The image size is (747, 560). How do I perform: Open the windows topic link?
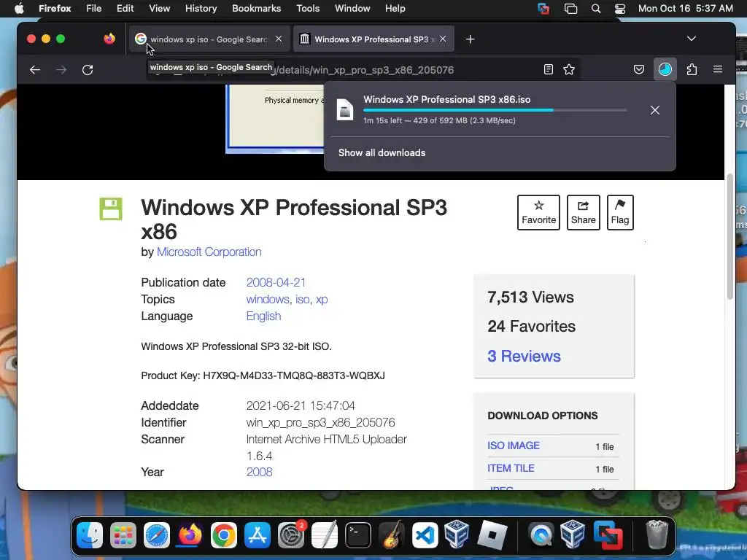pyautogui.click(x=267, y=300)
